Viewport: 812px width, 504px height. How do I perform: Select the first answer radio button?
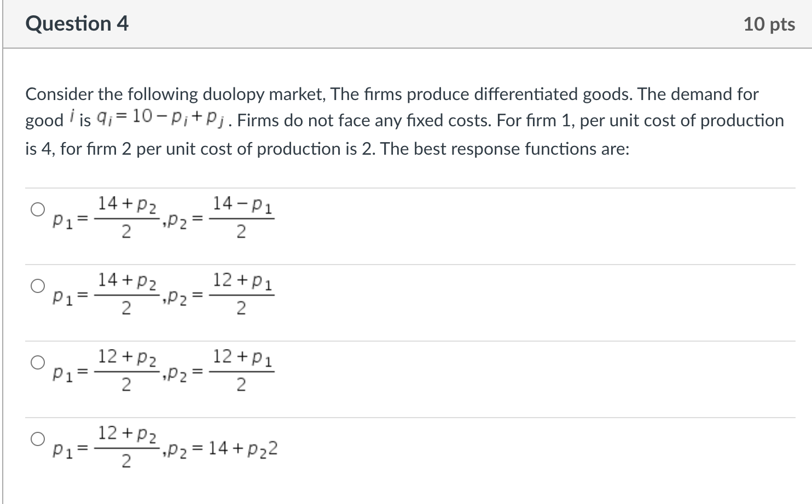(x=37, y=208)
